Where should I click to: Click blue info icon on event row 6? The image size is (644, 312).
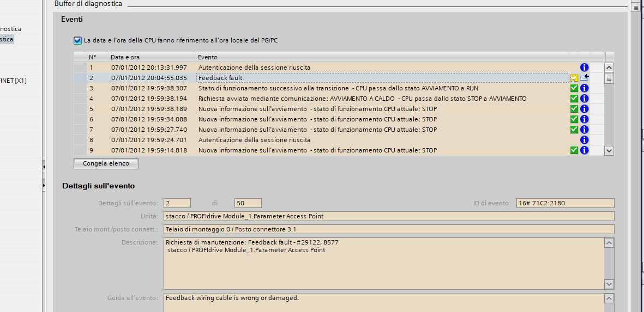[x=584, y=119]
